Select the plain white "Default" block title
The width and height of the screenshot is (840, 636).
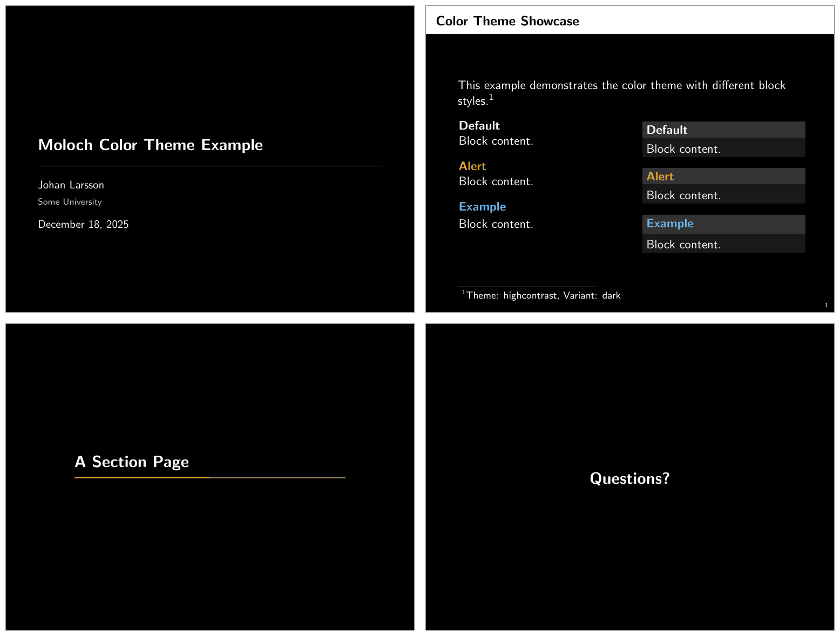coord(479,126)
